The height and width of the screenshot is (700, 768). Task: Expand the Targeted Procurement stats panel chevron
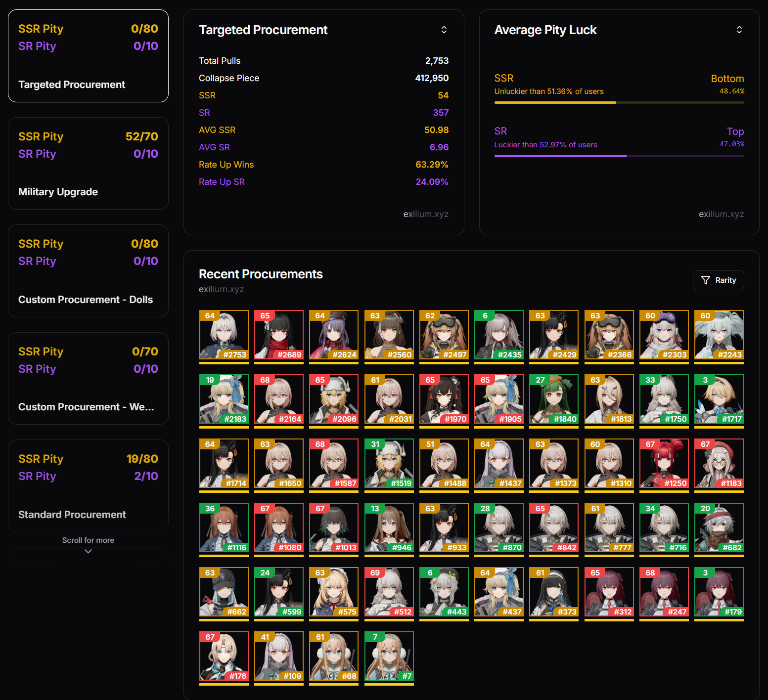(x=444, y=30)
